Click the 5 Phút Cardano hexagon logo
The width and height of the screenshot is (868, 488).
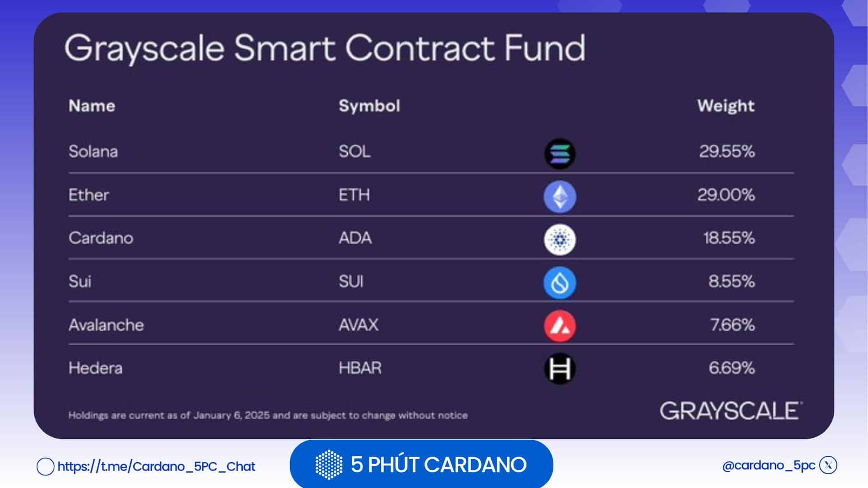[x=329, y=465]
